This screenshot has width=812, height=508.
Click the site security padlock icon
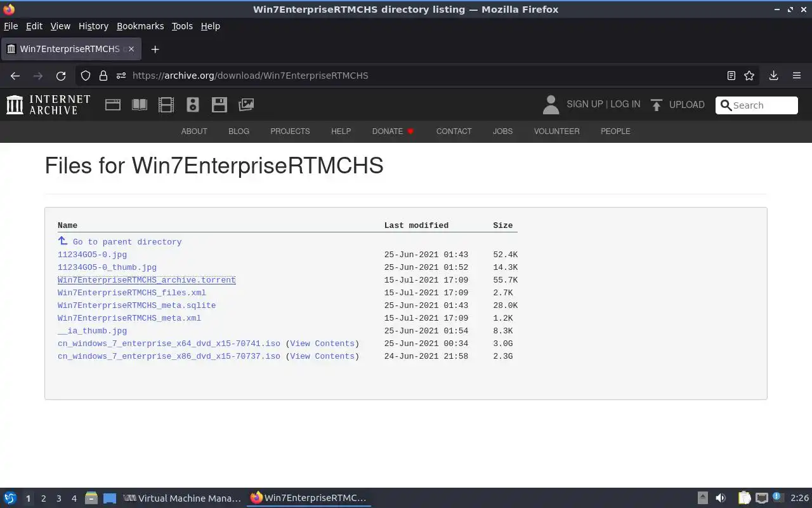coord(103,76)
